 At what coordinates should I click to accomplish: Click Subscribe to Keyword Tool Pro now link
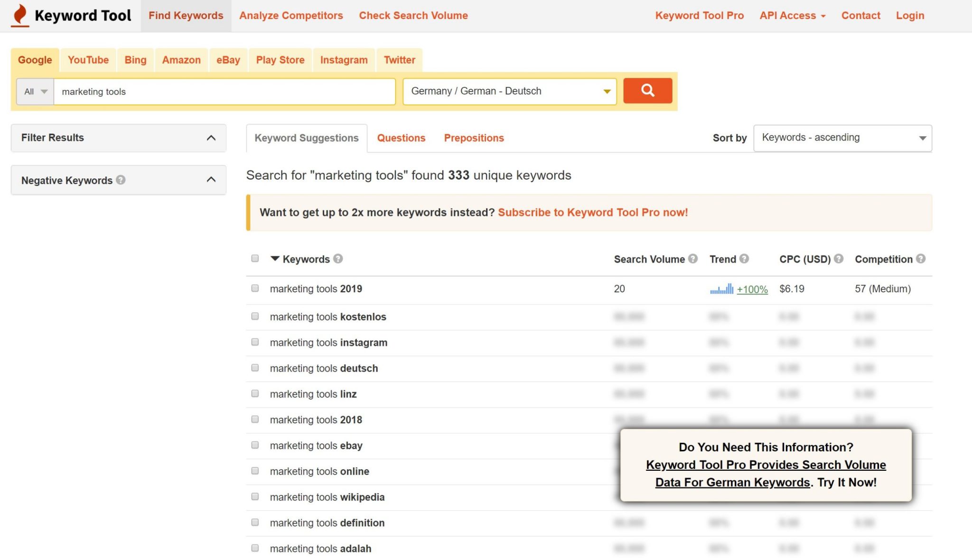click(x=593, y=212)
